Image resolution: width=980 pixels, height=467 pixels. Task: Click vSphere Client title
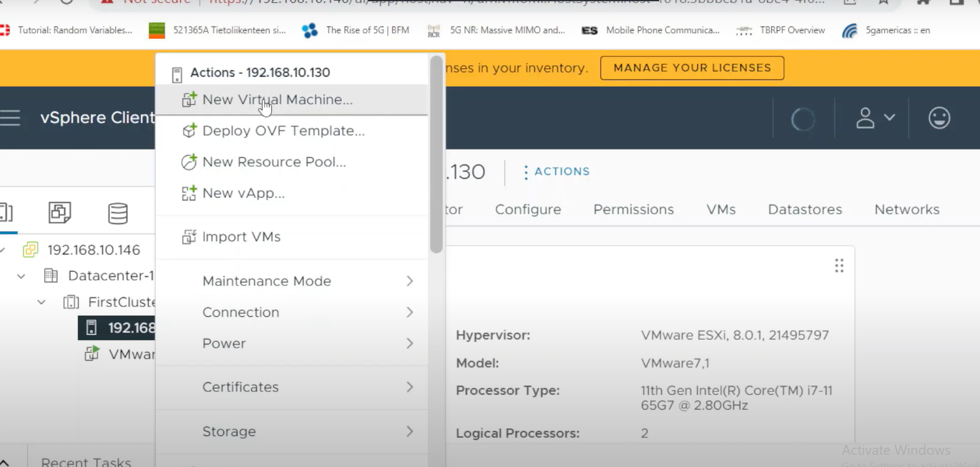[x=97, y=118]
